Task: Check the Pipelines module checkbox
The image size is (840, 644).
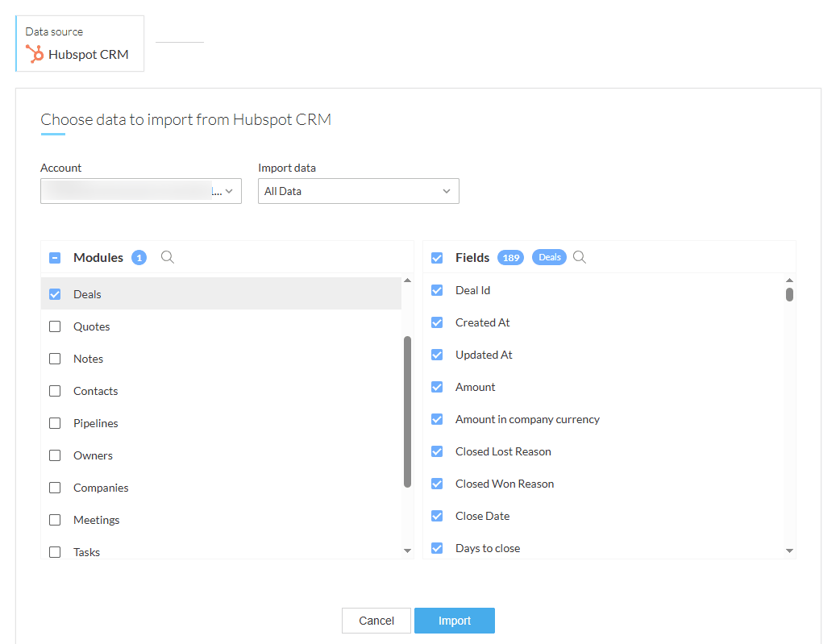Action: (55, 423)
